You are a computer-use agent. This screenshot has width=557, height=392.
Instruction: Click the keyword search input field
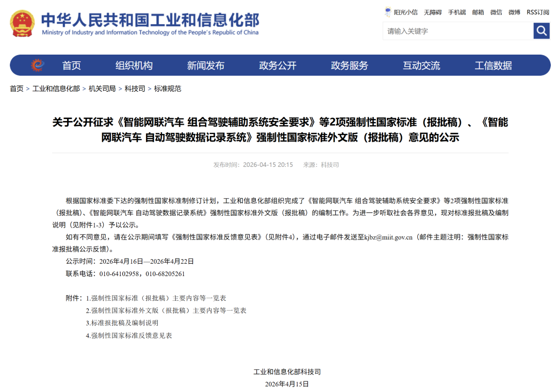[457, 31]
